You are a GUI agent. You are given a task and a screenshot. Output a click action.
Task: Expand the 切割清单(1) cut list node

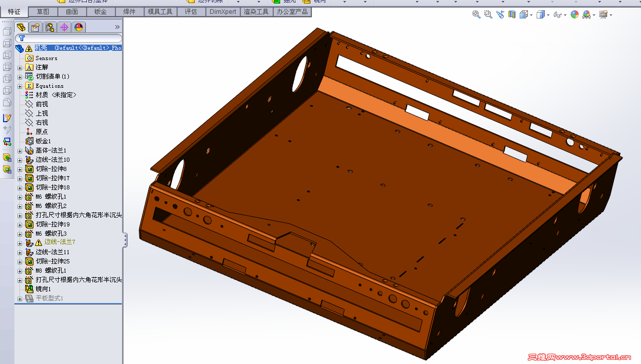pyautogui.click(x=20, y=76)
